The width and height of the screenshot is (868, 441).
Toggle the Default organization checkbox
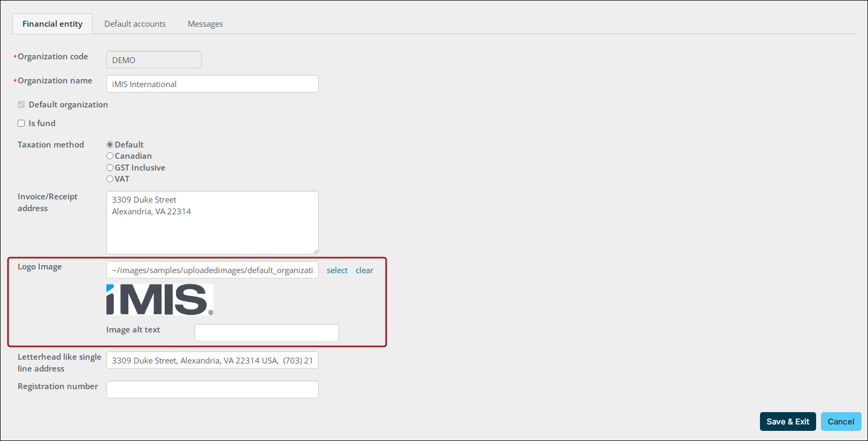pyautogui.click(x=21, y=105)
